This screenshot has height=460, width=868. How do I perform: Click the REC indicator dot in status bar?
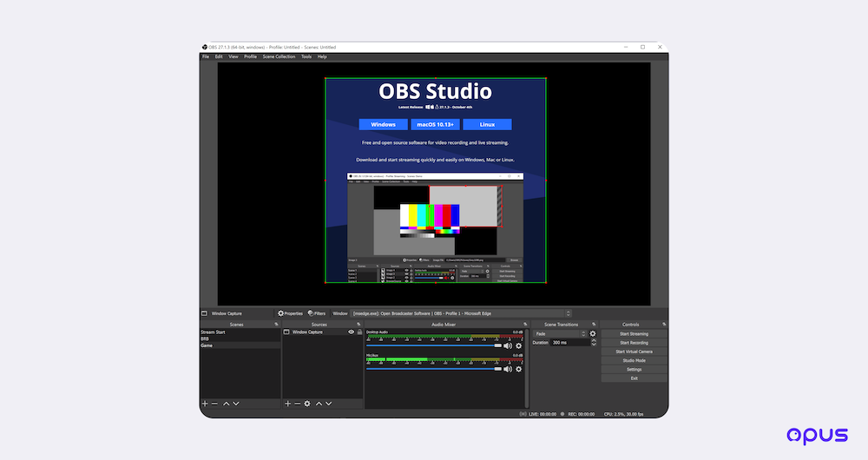pos(562,414)
